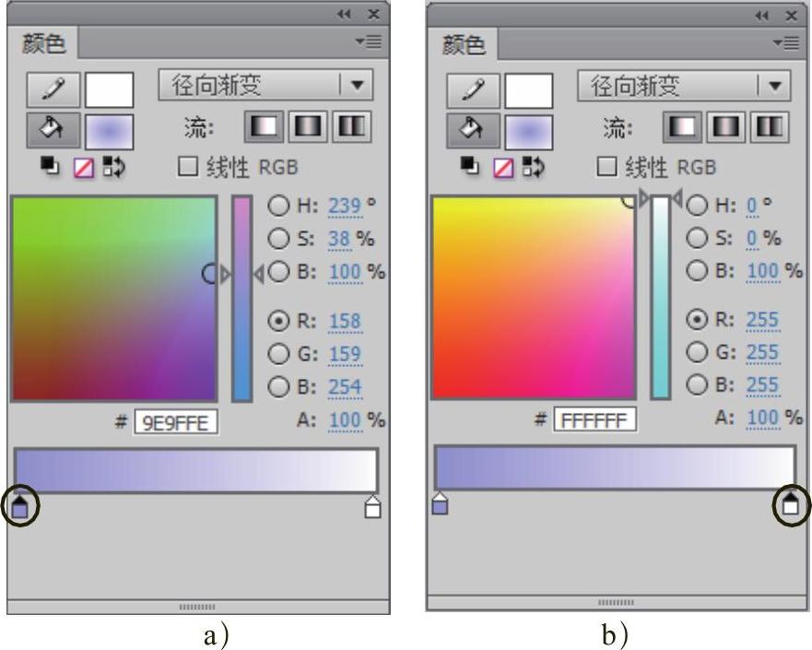Viewport: 812px width, 650px height.
Task: Choose the extend flow mode in left panel
Action: tap(262, 127)
